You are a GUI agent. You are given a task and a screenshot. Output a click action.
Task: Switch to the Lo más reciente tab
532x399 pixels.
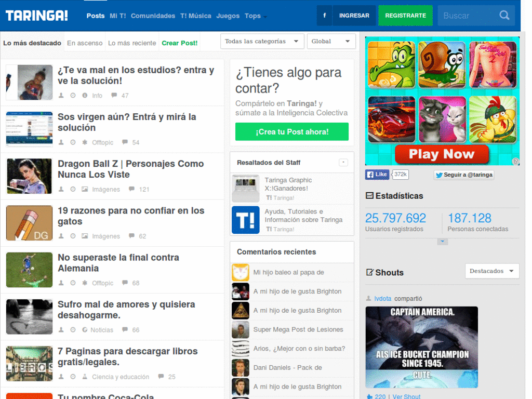coord(132,43)
